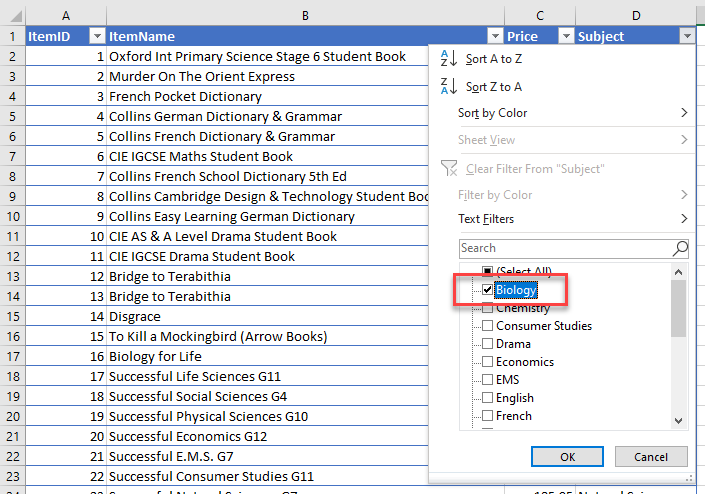This screenshot has height=494, width=705.
Task: Check the Chemistry checkbox
Action: click(x=487, y=308)
